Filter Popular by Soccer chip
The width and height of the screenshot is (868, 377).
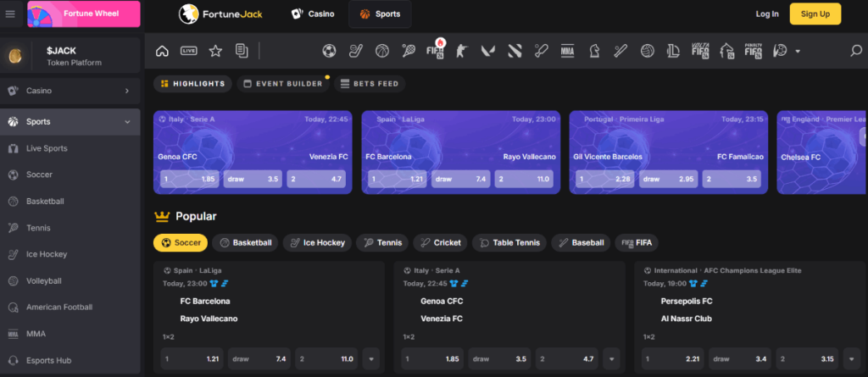coord(181,242)
